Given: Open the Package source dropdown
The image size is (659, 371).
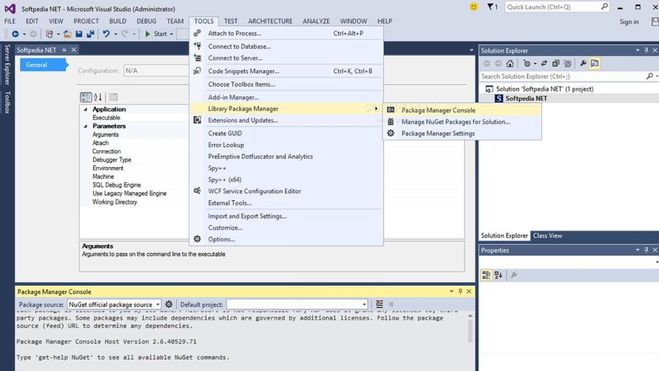Looking at the screenshot, I should tap(158, 304).
